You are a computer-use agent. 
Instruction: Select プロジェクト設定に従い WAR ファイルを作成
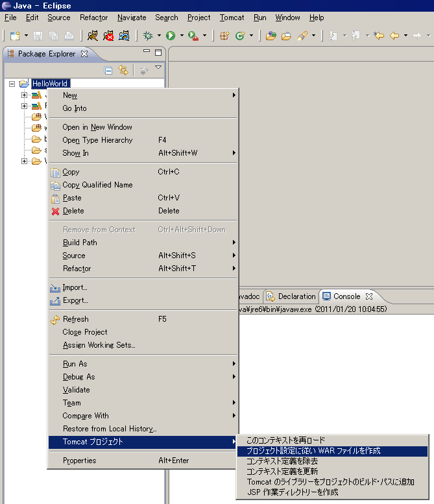click(x=332, y=451)
